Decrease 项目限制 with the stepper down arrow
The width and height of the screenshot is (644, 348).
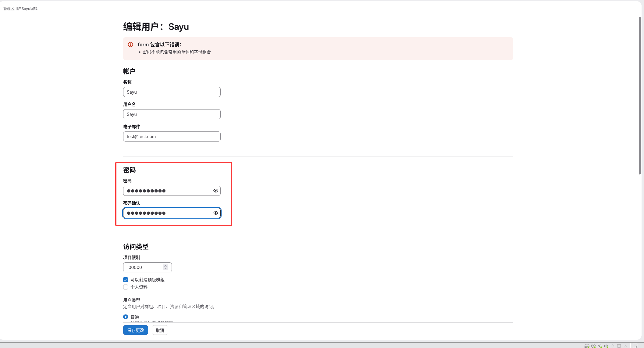click(x=165, y=269)
